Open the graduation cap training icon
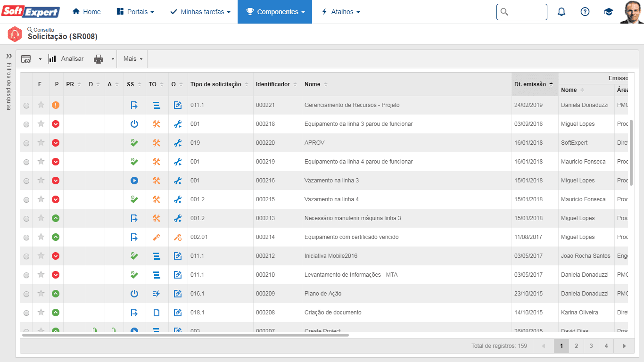 [609, 12]
